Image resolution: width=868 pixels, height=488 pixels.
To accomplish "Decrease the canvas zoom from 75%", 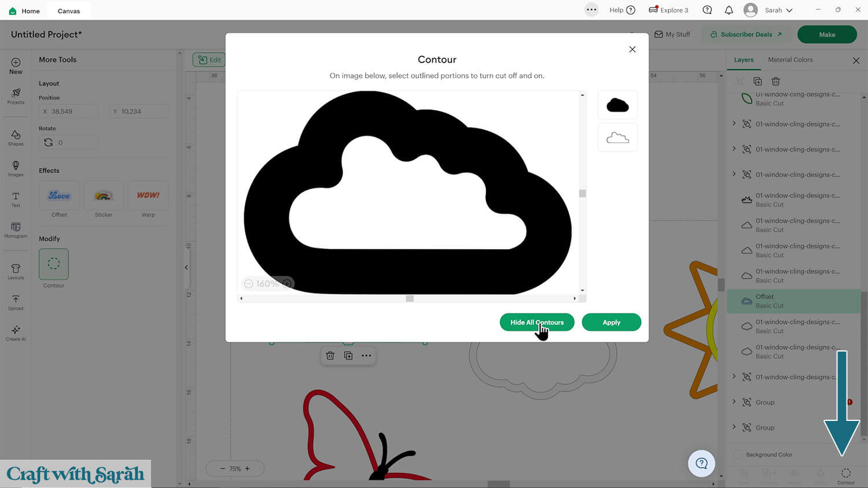I will pos(223,469).
